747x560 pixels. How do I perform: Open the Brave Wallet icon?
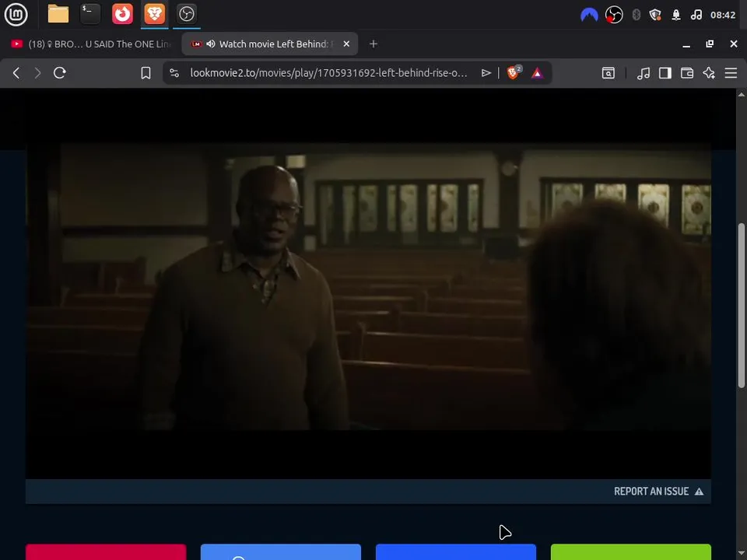click(x=687, y=73)
